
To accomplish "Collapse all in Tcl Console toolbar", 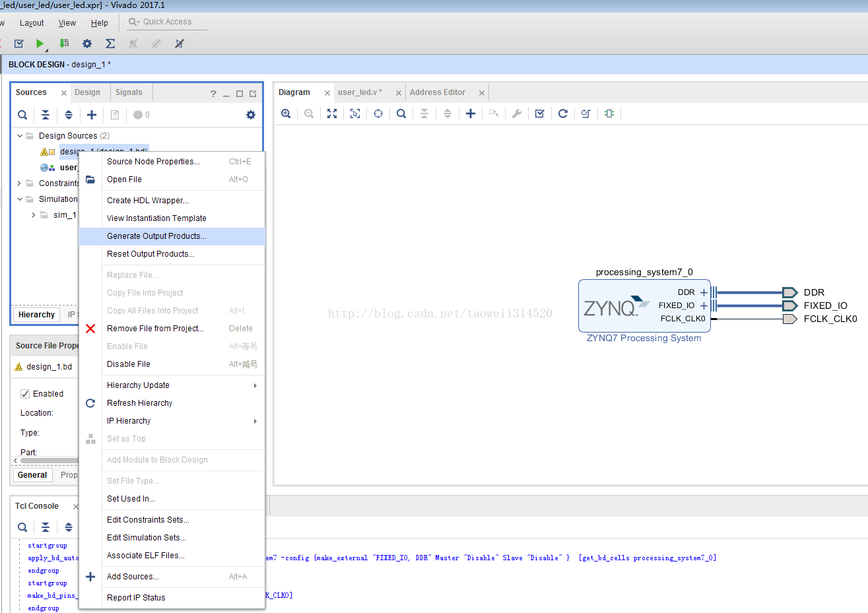I will (x=46, y=527).
